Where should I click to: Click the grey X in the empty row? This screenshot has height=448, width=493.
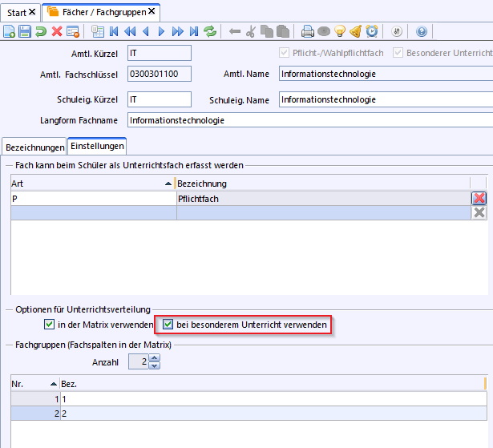click(x=479, y=213)
